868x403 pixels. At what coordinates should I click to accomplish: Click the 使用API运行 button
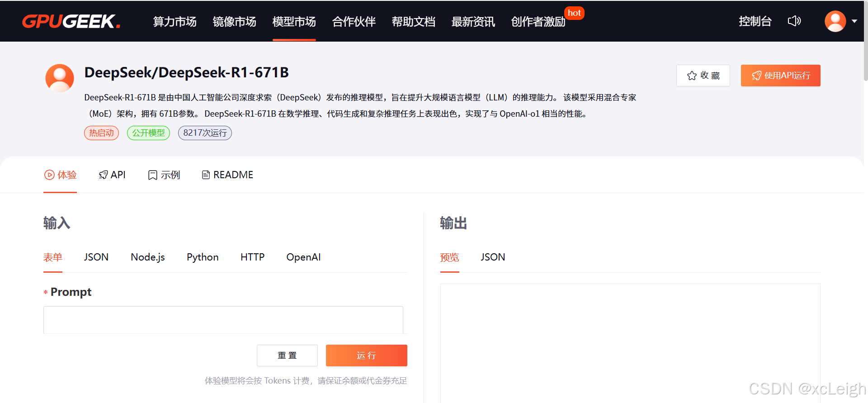tap(780, 76)
